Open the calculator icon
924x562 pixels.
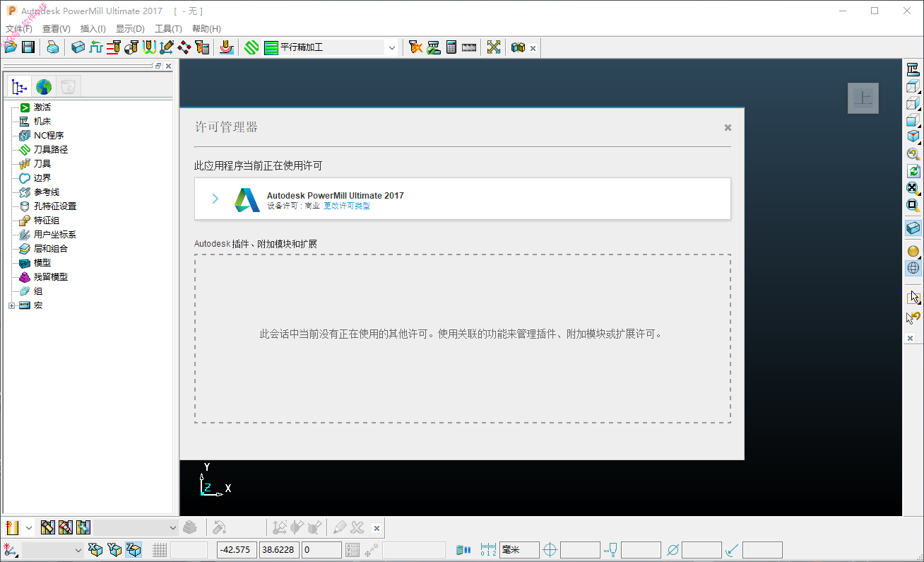(451, 47)
